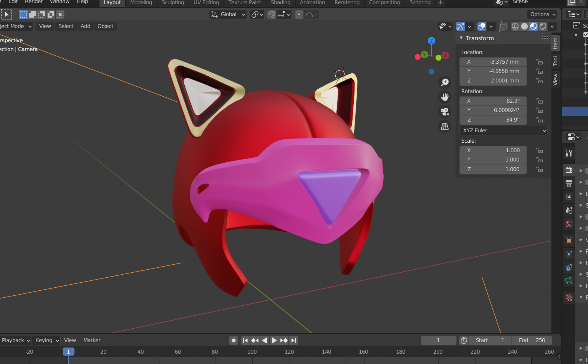Image resolution: width=588 pixels, height=364 pixels.
Task: Click the End frame field
Action: coord(532,340)
